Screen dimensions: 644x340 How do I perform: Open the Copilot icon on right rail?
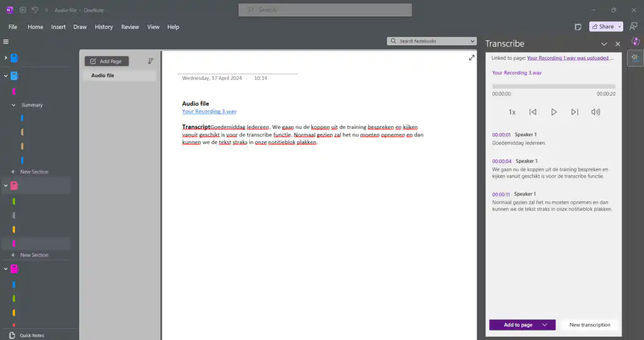pos(635,42)
